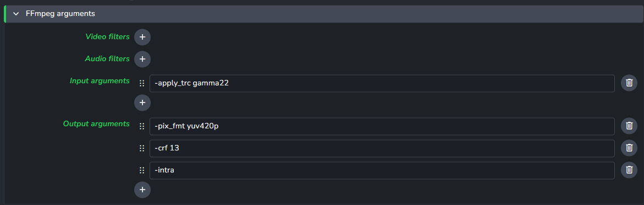644x205 pixels.
Task: Focus the -pix_fmt yuv420p text field
Action: tap(382, 126)
